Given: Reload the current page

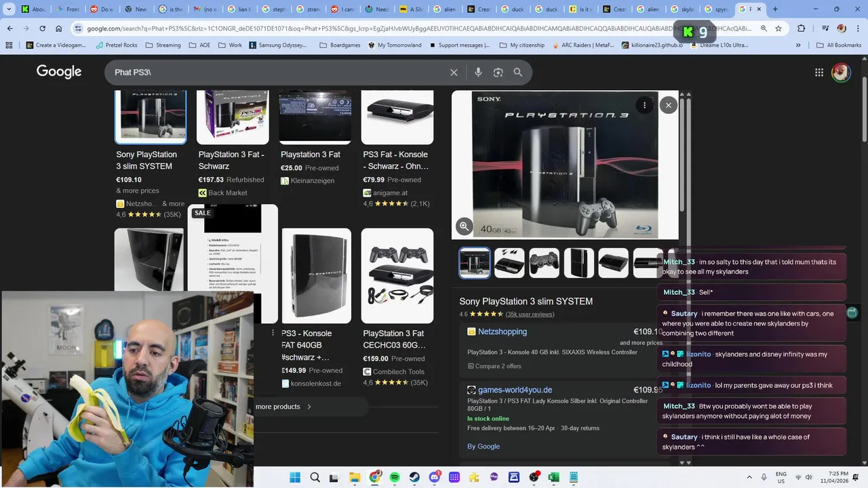Looking at the screenshot, I should (42, 28).
